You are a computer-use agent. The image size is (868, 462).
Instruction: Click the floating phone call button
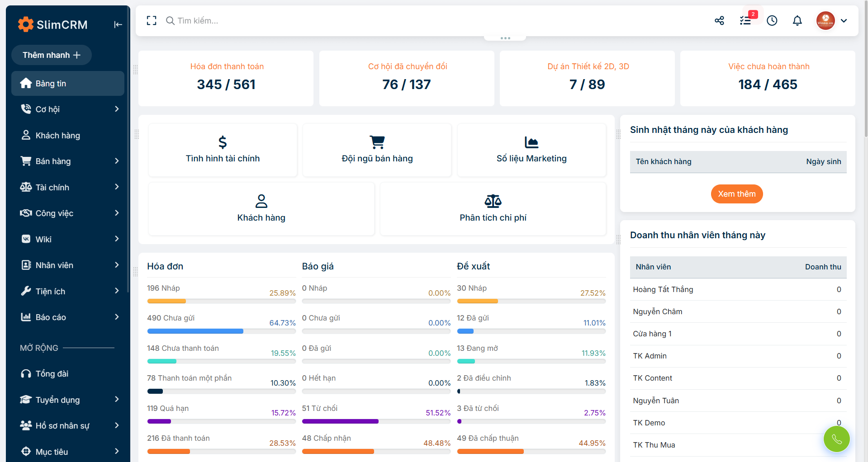coord(836,439)
